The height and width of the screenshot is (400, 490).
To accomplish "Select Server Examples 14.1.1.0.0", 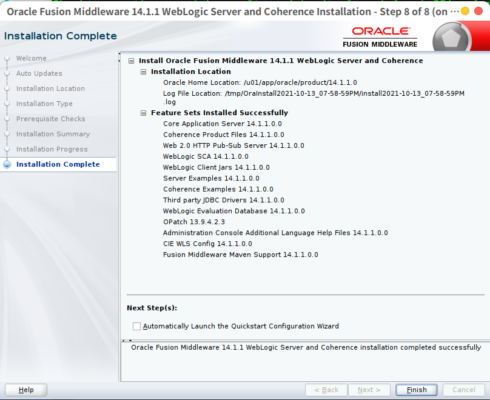I will click(x=211, y=178).
